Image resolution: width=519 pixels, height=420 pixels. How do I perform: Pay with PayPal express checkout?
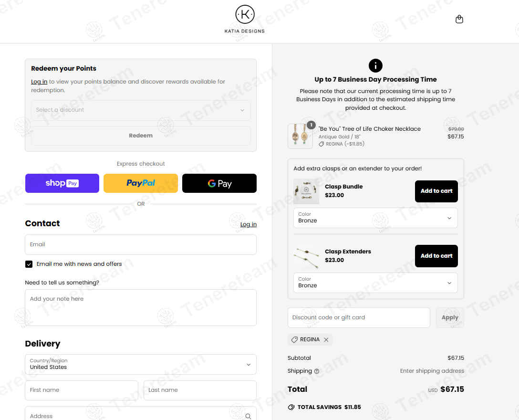click(x=141, y=183)
